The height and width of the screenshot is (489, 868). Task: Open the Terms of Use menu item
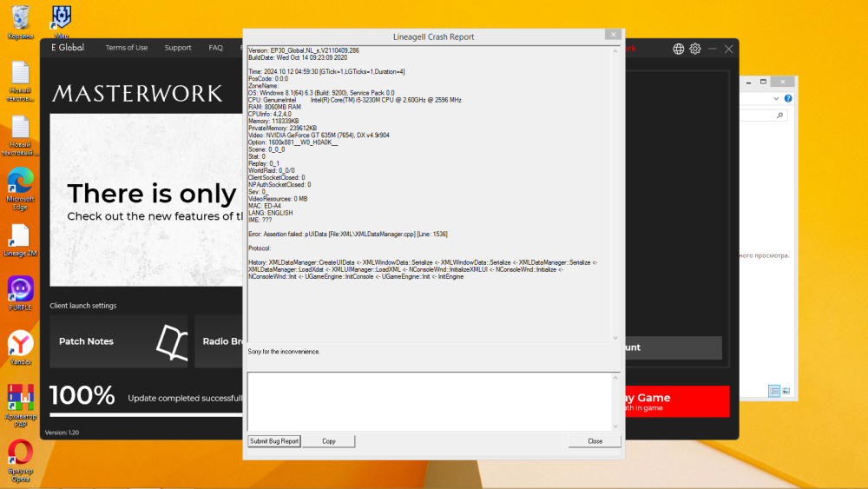point(127,48)
